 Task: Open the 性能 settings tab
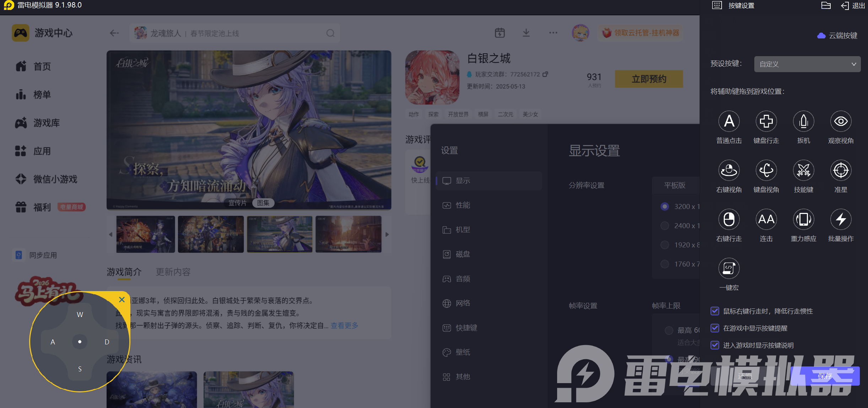(489, 205)
